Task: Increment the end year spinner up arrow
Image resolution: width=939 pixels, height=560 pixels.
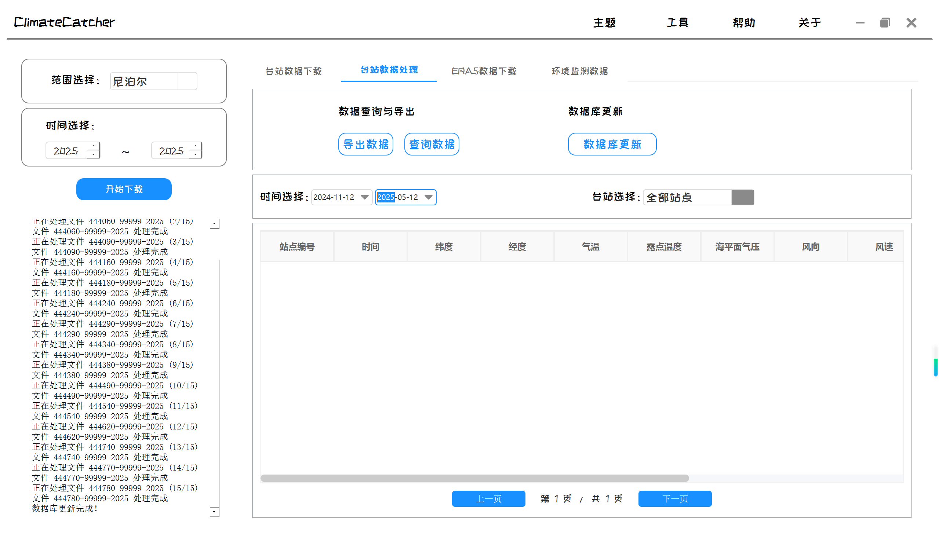Action: click(195, 146)
